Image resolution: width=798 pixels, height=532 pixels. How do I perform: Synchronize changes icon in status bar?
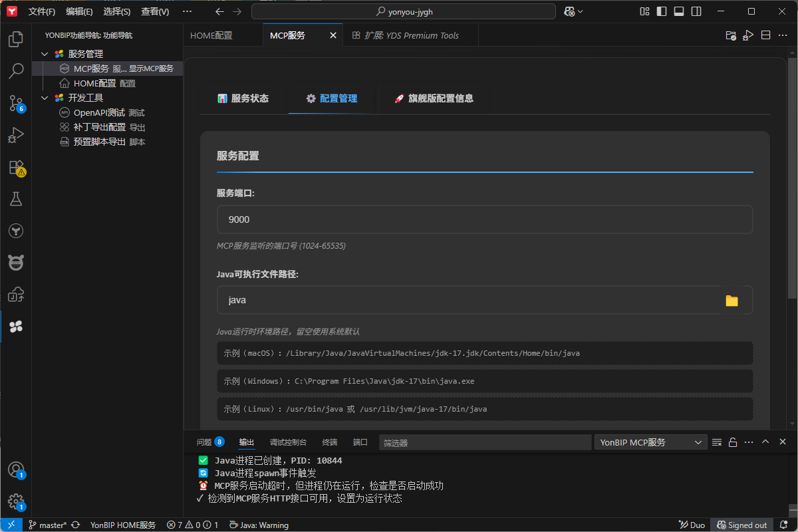pos(76,525)
